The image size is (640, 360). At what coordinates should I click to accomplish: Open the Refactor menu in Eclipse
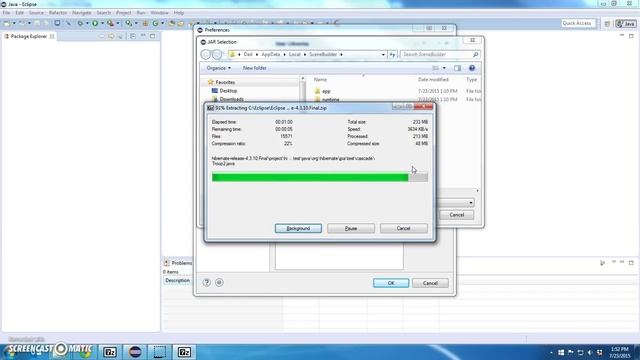[x=58, y=13]
